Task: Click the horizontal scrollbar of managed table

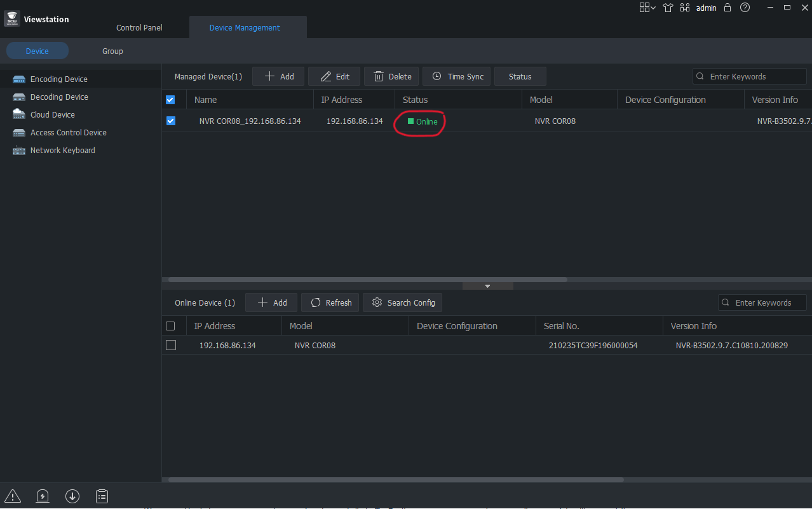Action: pyautogui.click(x=367, y=279)
